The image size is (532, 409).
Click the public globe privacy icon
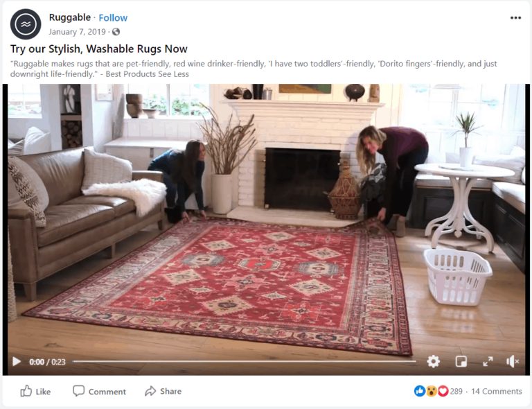pos(116,32)
